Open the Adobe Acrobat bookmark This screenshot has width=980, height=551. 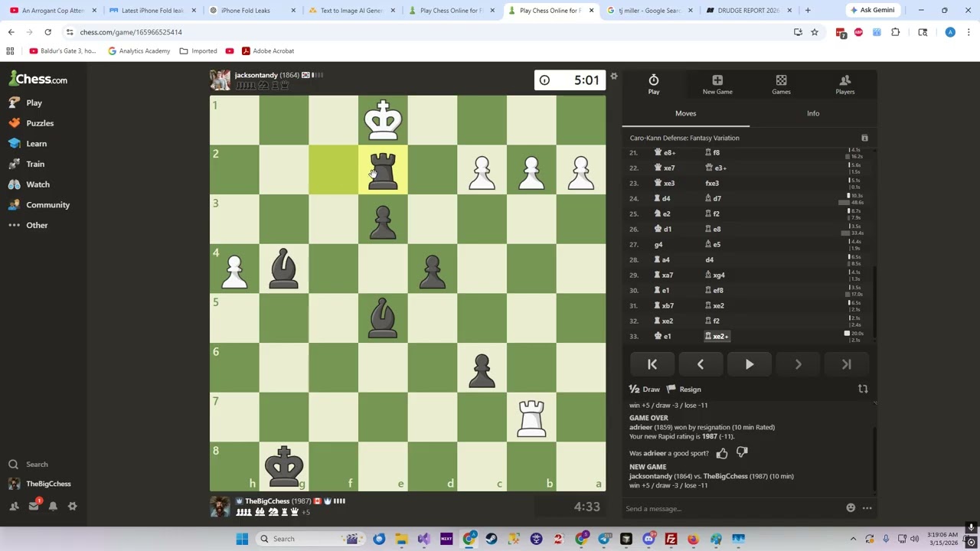tap(268, 51)
